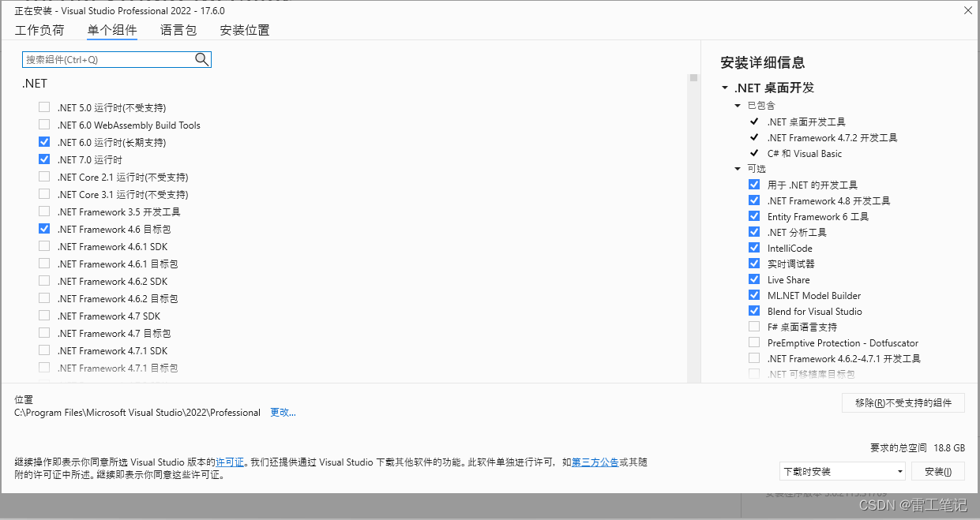This screenshot has width=980, height=520.
Task: Close the installer window
Action: pos(968,10)
